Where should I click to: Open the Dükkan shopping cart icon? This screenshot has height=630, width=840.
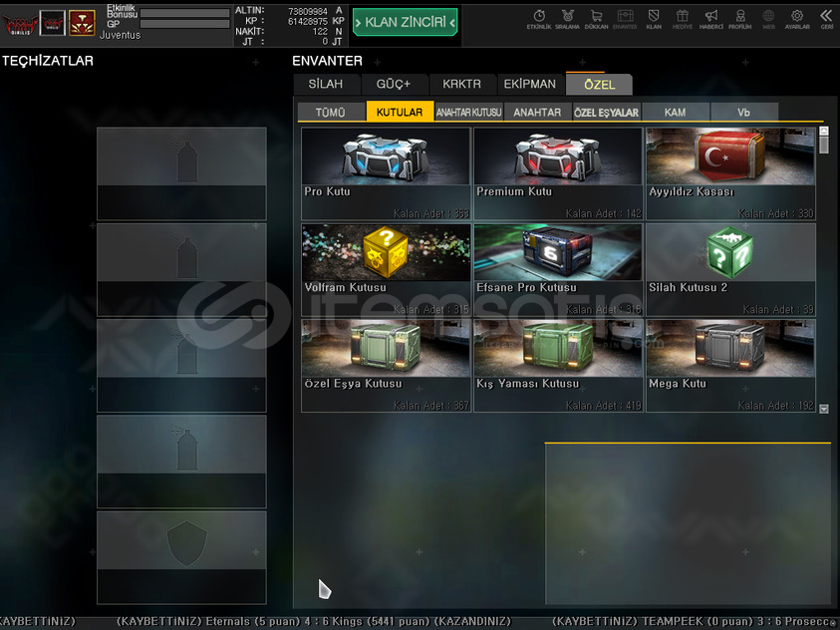pyautogui.click(x=596, y=19)
